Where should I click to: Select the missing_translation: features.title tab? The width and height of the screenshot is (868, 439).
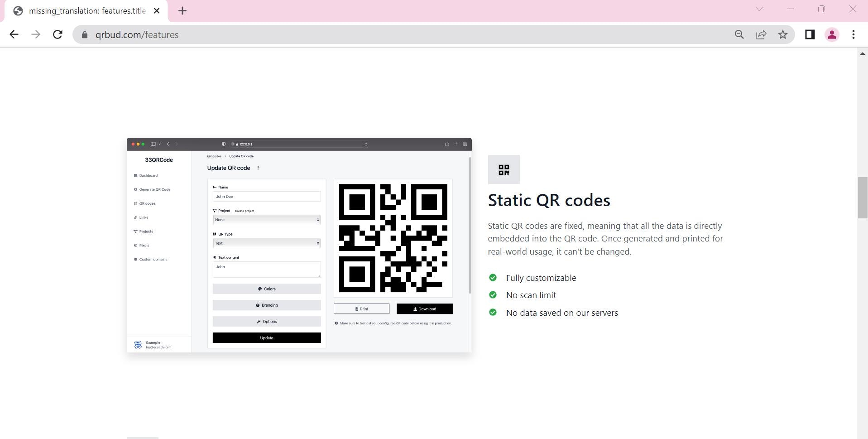click(86, 11)
